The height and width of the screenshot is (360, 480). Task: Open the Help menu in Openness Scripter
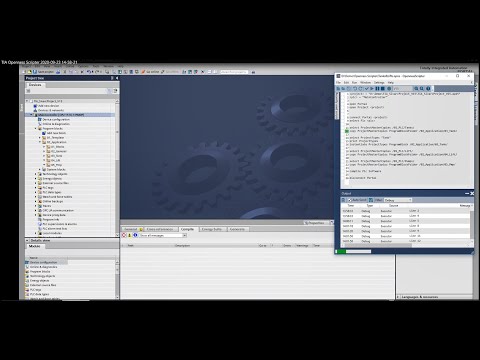point(391,82)
